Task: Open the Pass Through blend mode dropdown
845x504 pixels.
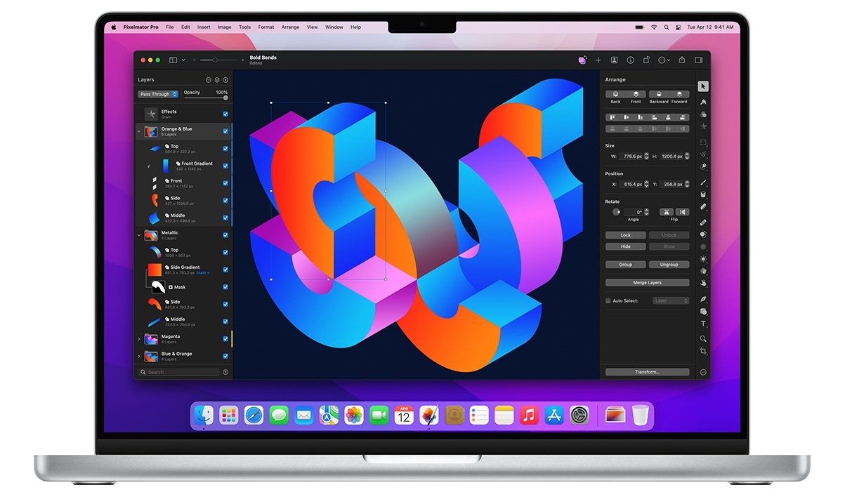Action: (x=157, y=94)
